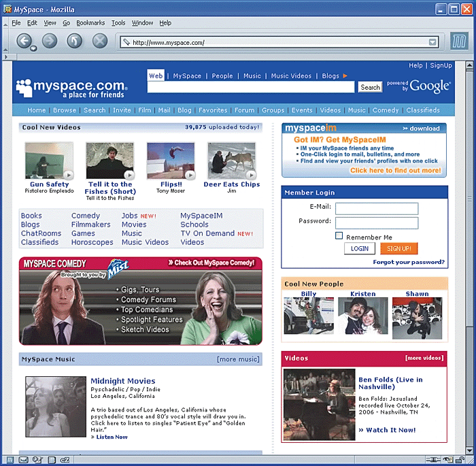The height and width of the screenshot is (466, 476).
Task: Play the Deer Eats Chips video
Action: (251, 175)
